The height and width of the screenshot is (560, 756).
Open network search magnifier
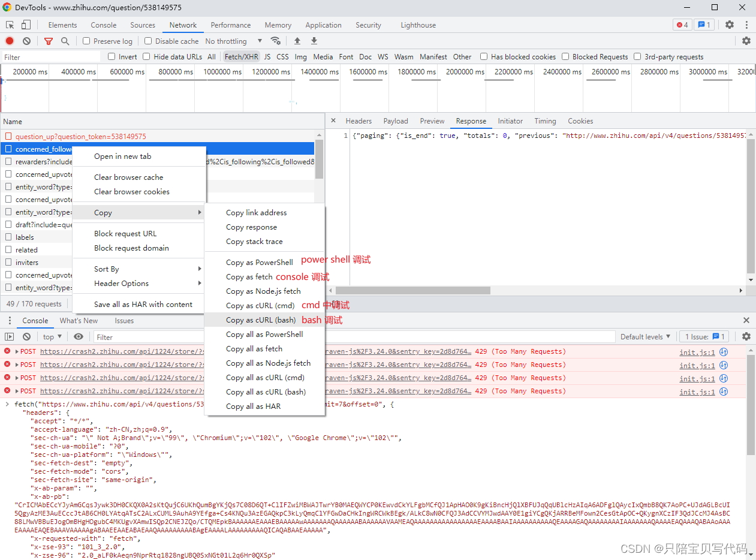click(65, 41)
